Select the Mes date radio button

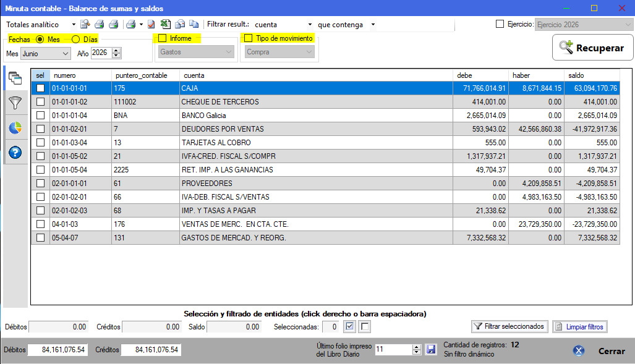point(40,40)
